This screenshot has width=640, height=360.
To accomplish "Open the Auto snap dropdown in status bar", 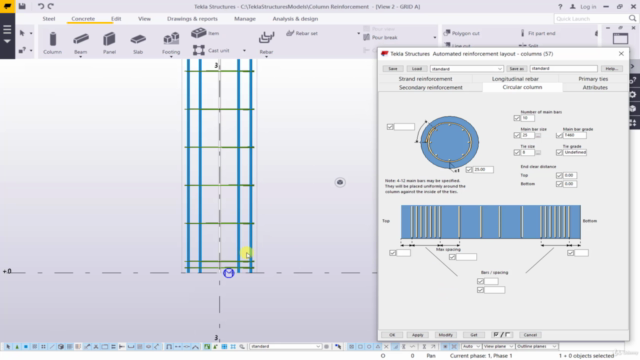I will 471,347.
